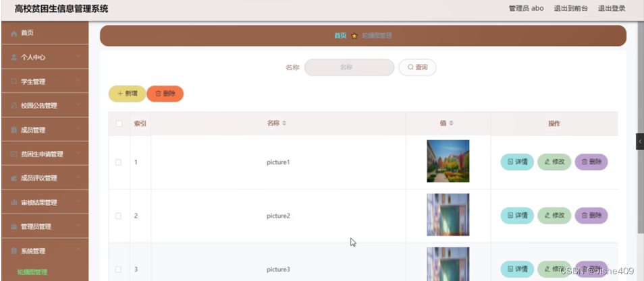This screenshot has height=281, width=644.
Task: Click the picture1 name cell
Action: coord(278,162)
